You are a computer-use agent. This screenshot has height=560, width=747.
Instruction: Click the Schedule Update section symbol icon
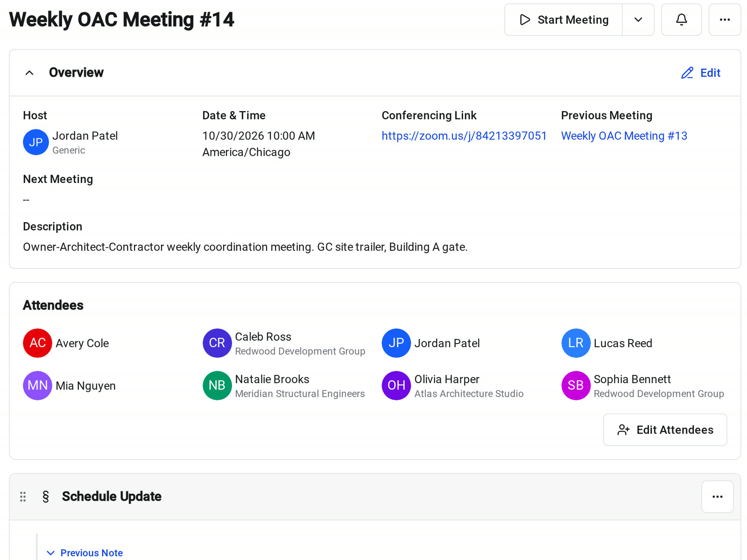pos(46,497)
